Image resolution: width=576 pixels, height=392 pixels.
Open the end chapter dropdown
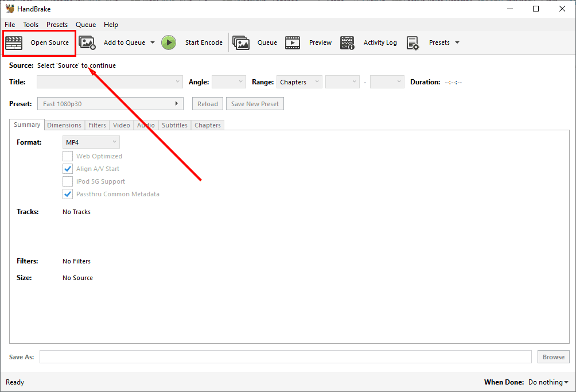[x=387, y=82]
